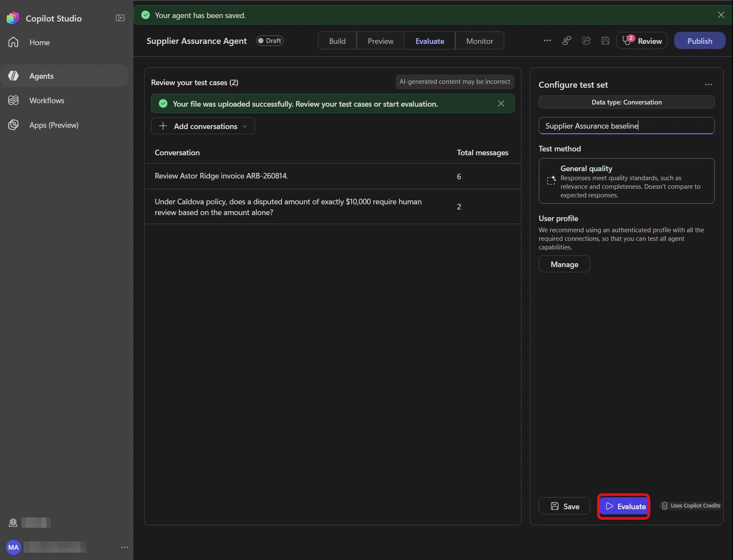The height and width of the screenshot is (560, 733).
Task: Click the Draft status badge
Action: click(269, 40)
